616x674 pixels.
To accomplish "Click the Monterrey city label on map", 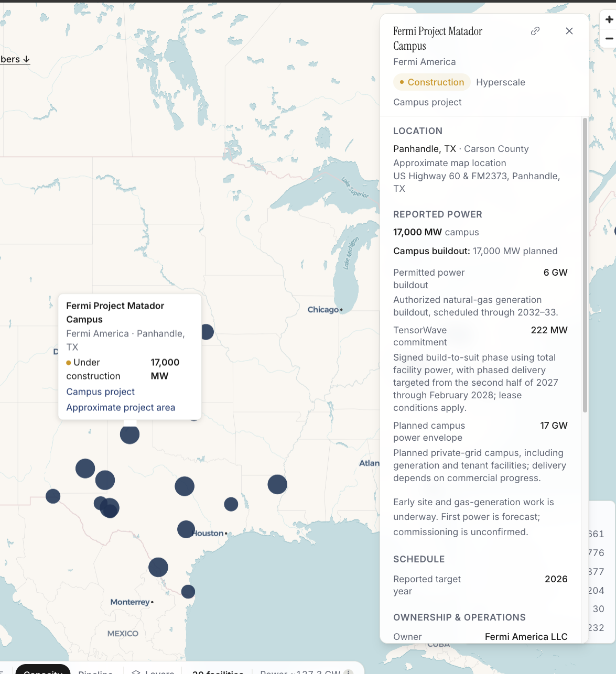I will pos(130,602).
